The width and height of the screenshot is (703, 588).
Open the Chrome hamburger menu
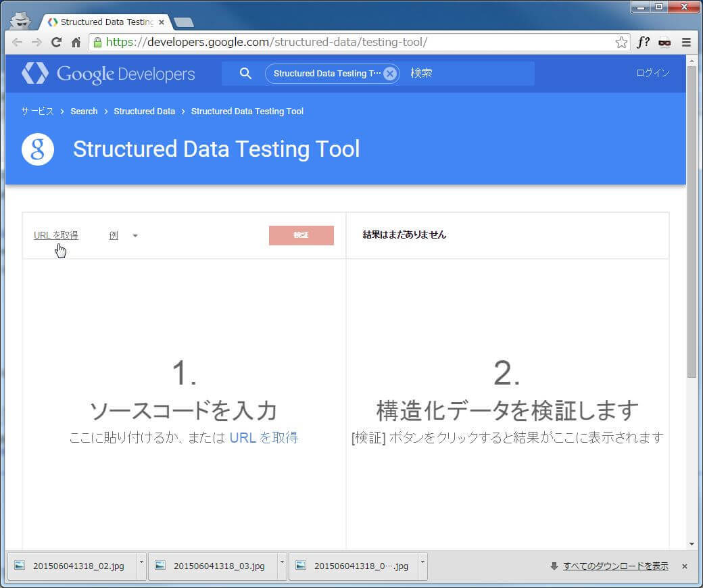click(x=686, y=42)
